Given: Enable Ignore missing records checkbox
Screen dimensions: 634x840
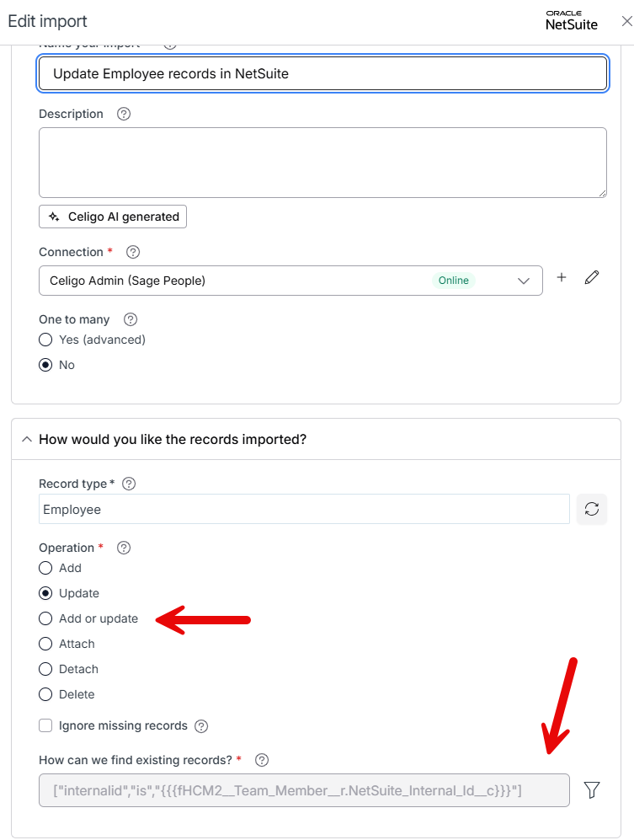Looking at the screenshot, I should [x=46, y=725].
